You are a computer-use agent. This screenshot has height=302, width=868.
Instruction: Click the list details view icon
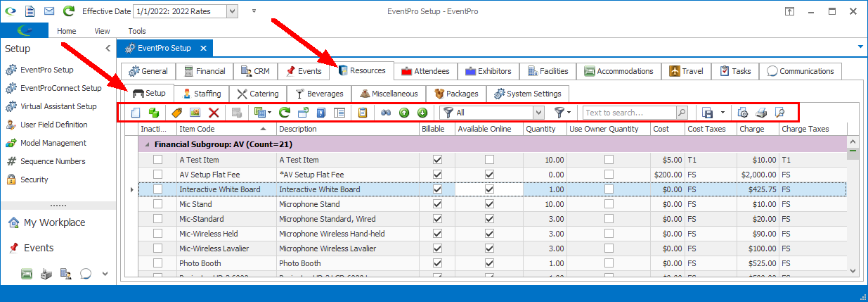click(339, 113)
